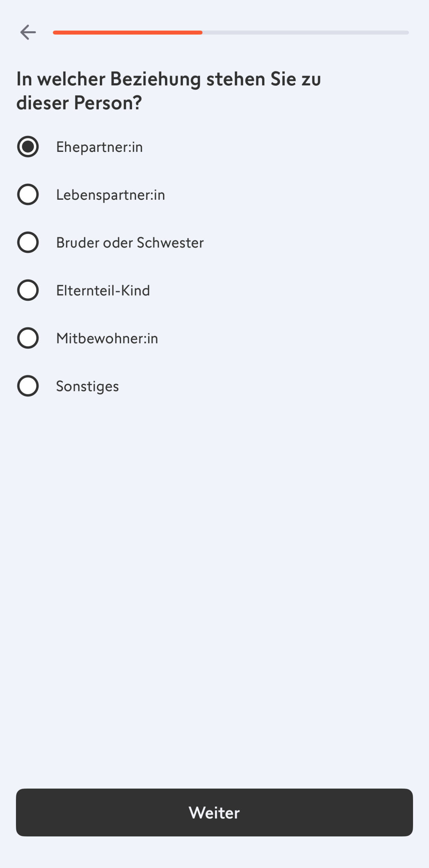Click the 'dieser Person?' heading line
The width and height of the screenshot is (429, 868).
[x=79, y=103]
